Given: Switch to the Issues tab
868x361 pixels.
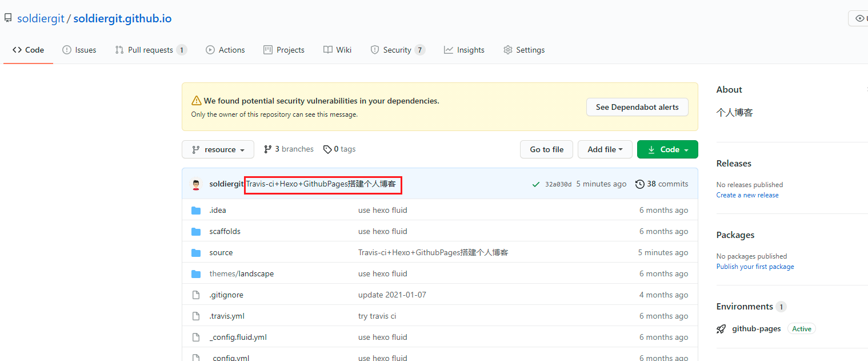Looking at the screenshot, I should (x=79, y=50).
